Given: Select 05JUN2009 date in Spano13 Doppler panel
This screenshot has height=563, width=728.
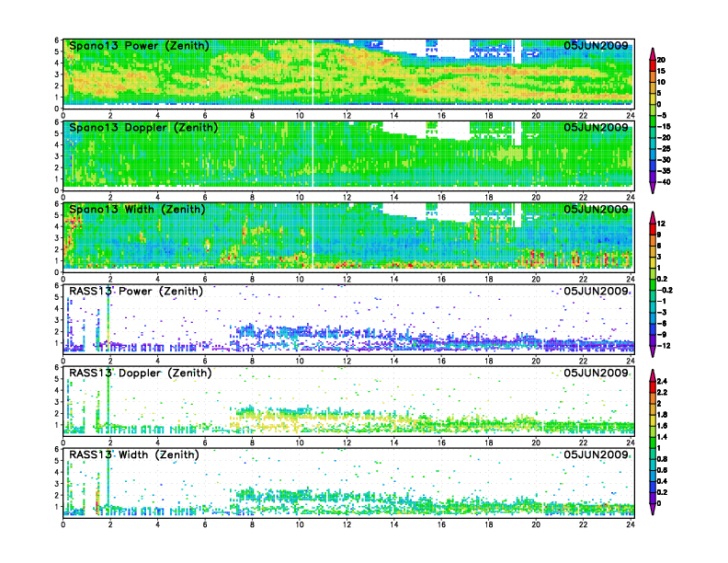Looking at the screenshot, I should point(596,127).
